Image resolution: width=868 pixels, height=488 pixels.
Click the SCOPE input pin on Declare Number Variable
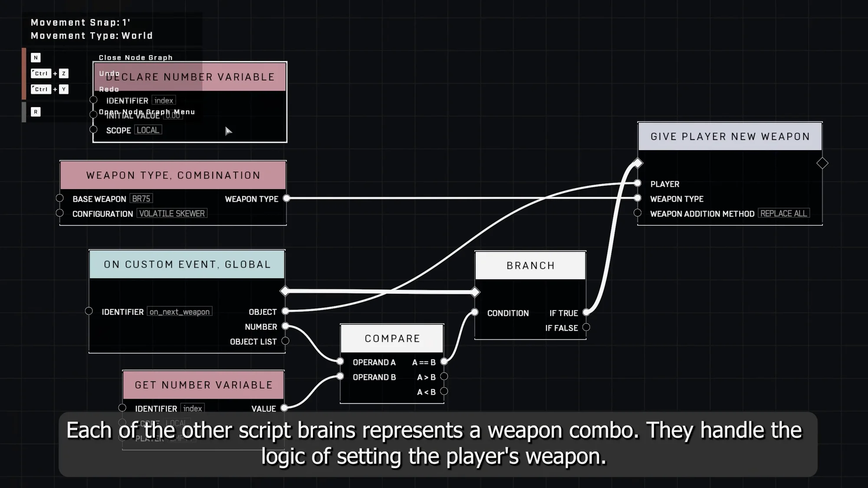coord(93,129)
